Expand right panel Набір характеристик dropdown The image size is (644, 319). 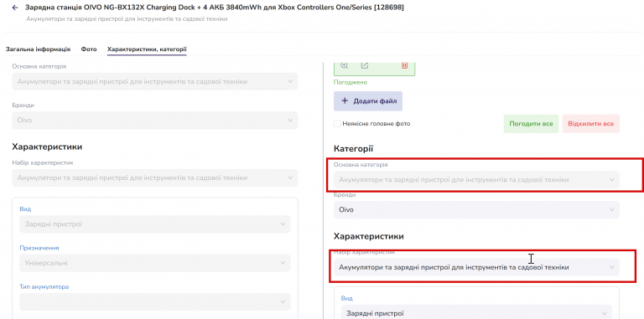(x=476, y=267)
